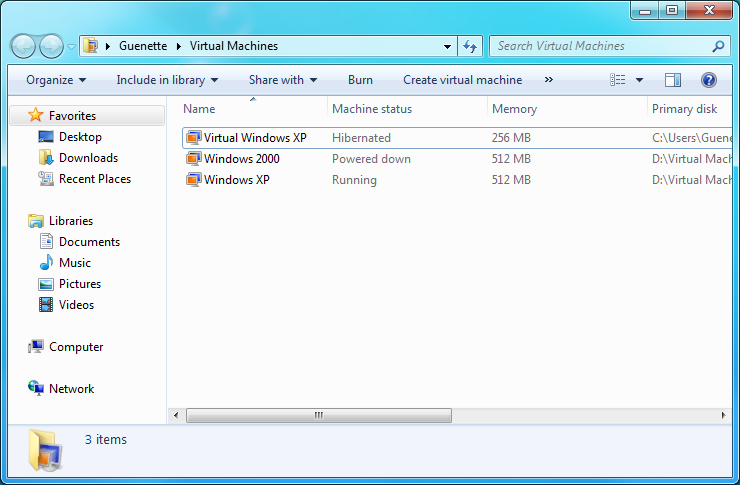740x485 pixels.
Task: Open the view options dropdown arrow
Action: 639,80
